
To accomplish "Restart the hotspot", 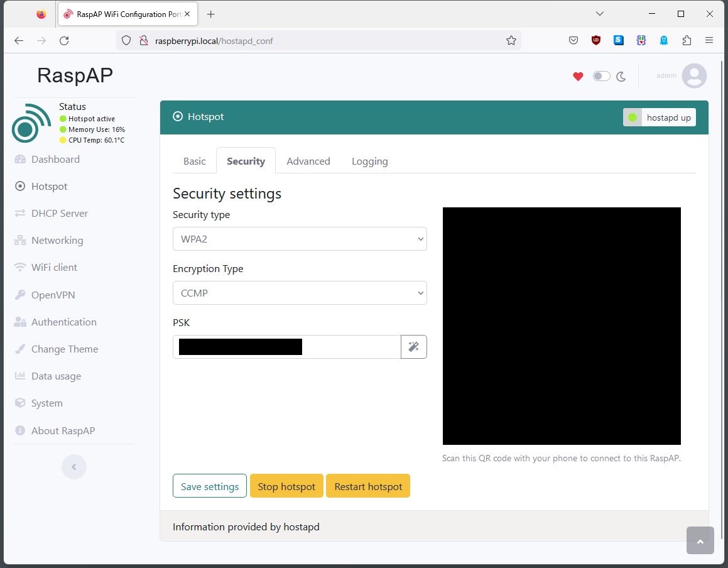I will coord(368,486).
